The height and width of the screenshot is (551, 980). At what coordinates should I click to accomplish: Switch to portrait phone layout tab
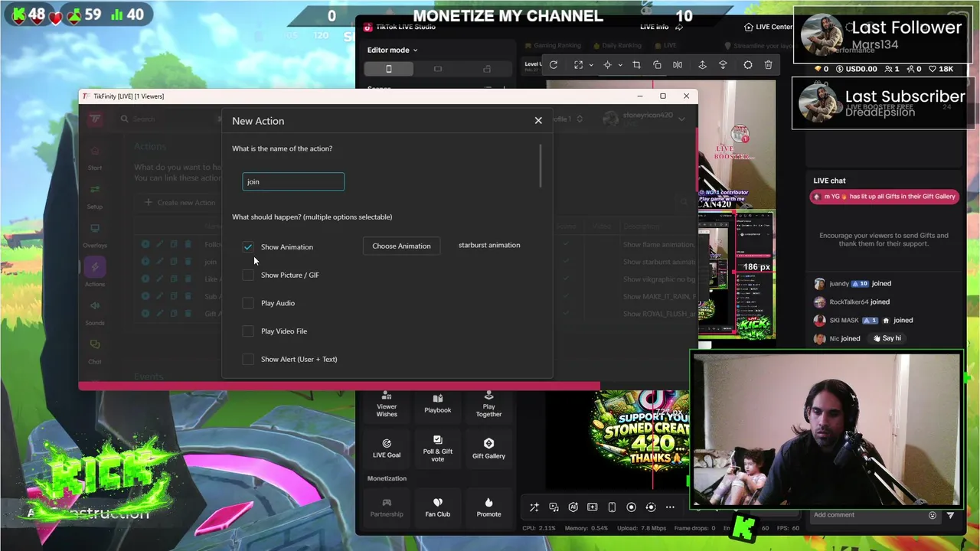pyautogui.click(x=388, y=69)
